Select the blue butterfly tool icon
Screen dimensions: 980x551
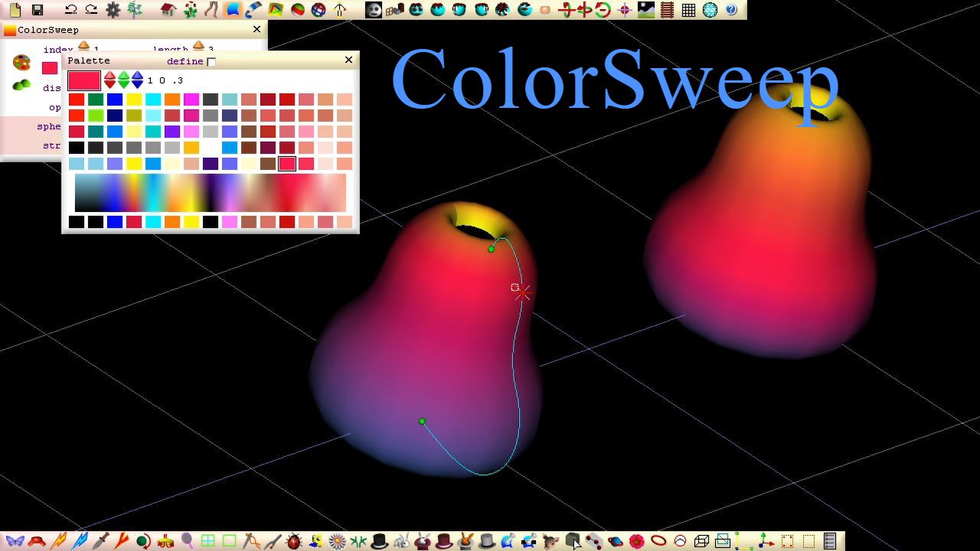pyautogui.click(x=15, y=541)
